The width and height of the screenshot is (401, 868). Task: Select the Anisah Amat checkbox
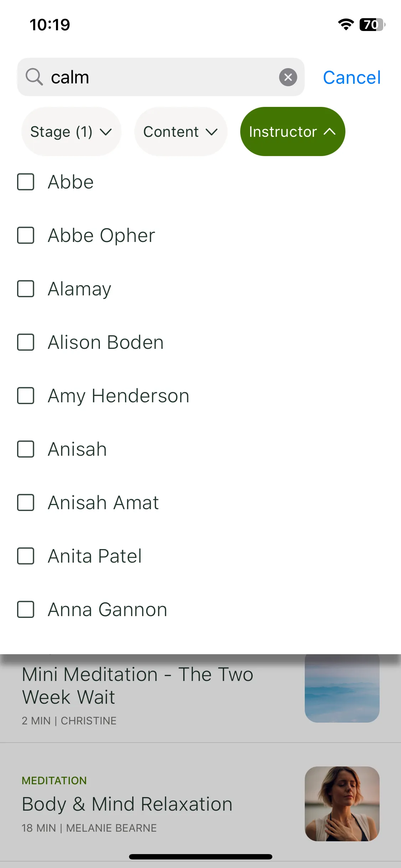(26, 502)
